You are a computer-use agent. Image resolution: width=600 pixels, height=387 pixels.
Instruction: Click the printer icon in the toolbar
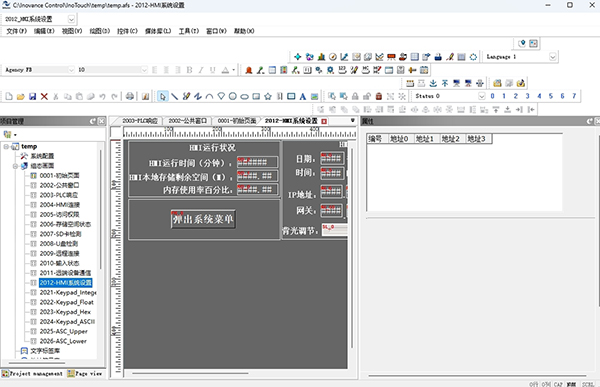click(130, 96)
